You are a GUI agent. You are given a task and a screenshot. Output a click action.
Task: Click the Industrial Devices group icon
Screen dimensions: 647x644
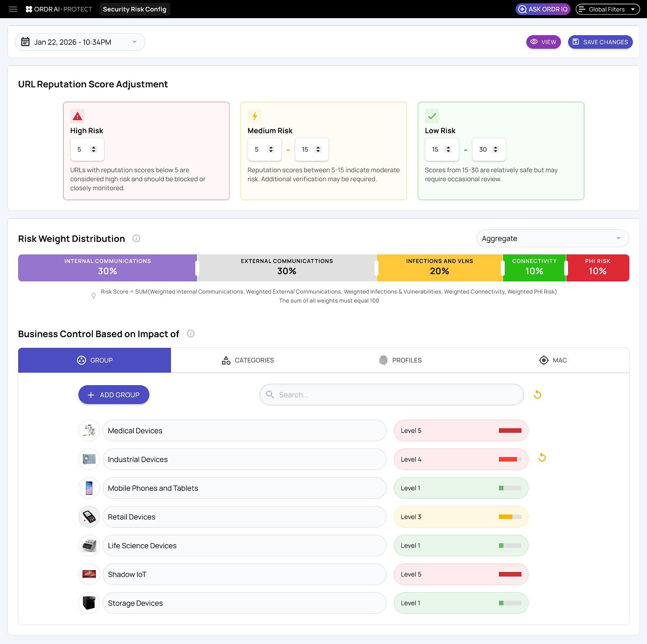89,459
